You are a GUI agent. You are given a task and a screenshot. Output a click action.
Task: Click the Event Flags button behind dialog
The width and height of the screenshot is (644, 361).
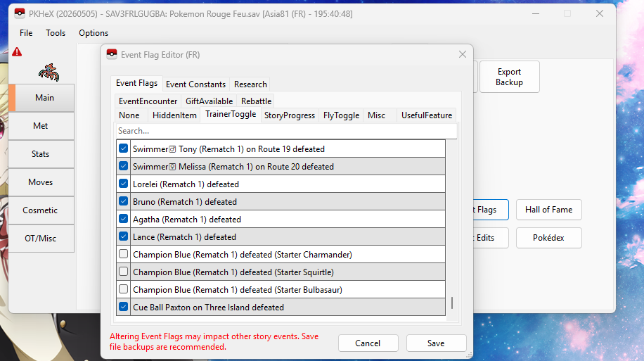(491, 210)
